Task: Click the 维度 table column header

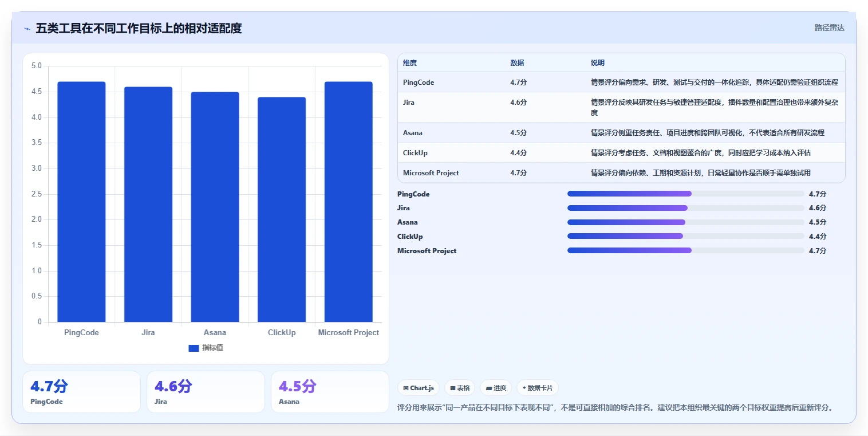Action: point(410,63)
